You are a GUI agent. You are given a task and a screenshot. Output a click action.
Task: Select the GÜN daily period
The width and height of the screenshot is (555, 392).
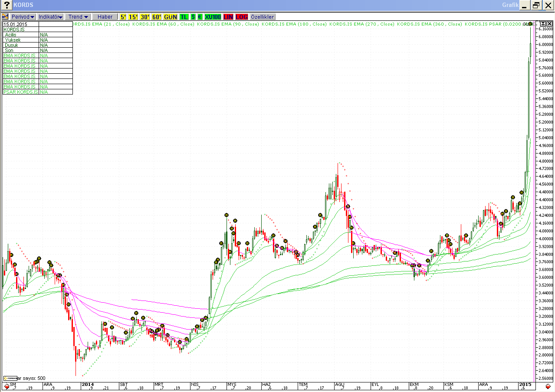(171, 17)
